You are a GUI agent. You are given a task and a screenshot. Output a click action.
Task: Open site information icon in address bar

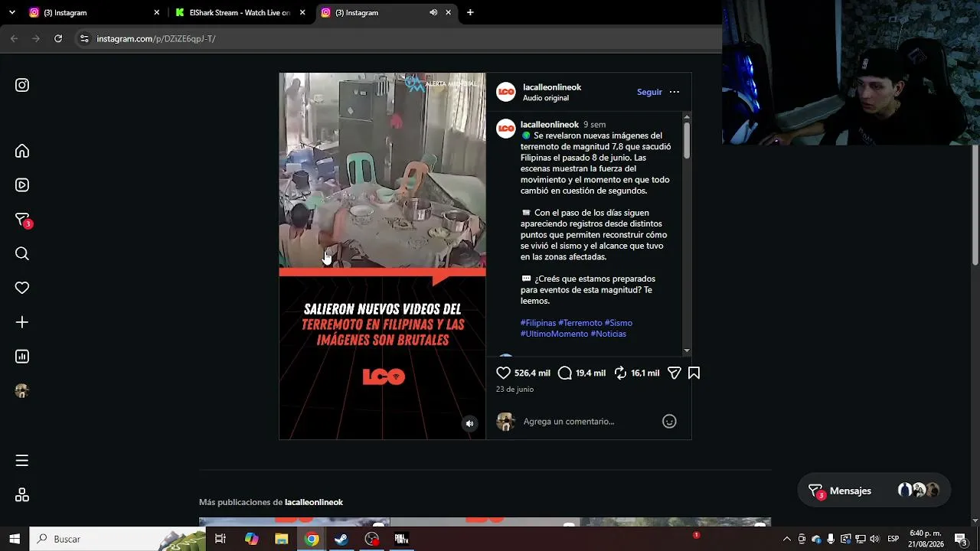click(84, 38)
